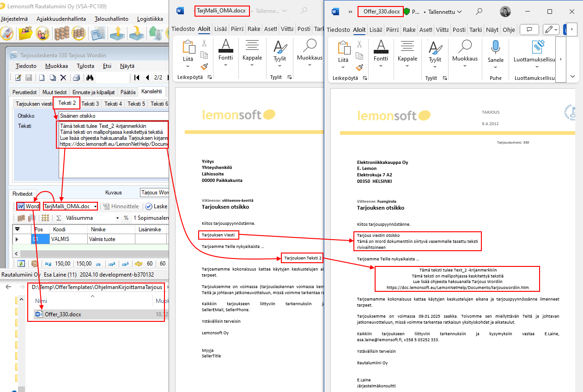
Task: Open the calculator icon in Lemonsoft toolbar
Action: click(98, 33)
